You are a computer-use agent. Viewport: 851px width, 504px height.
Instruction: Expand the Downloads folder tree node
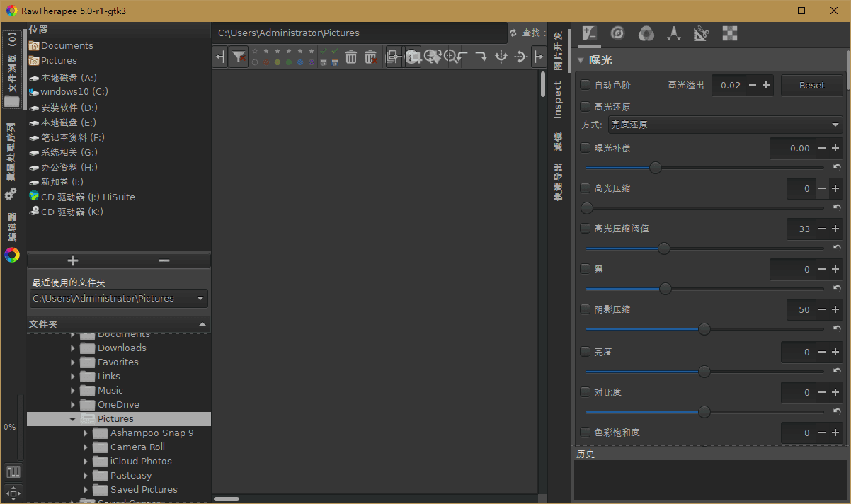pos(73,348)
